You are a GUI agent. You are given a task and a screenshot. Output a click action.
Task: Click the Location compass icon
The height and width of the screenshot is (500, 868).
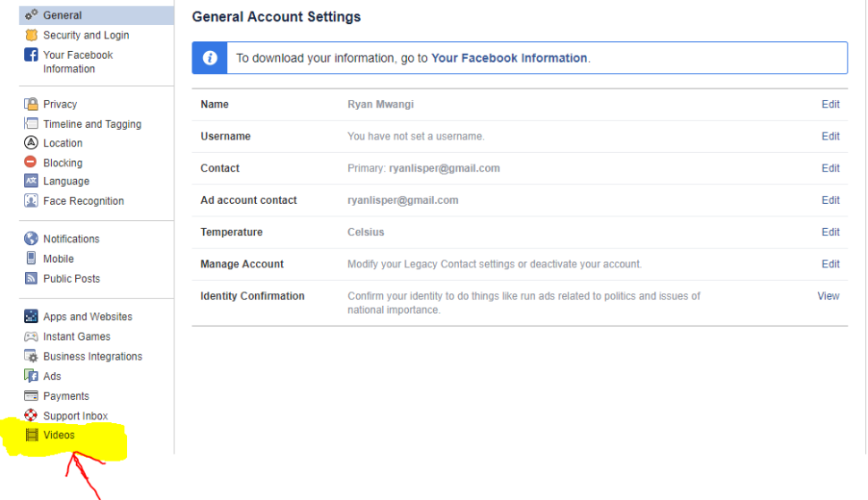(x=31, y=143)
